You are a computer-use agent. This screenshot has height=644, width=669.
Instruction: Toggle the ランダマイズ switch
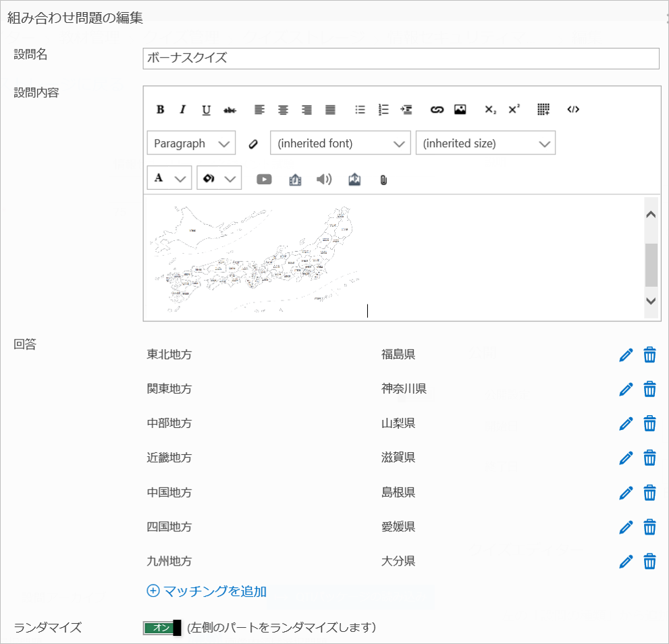(x=163, y=628)
